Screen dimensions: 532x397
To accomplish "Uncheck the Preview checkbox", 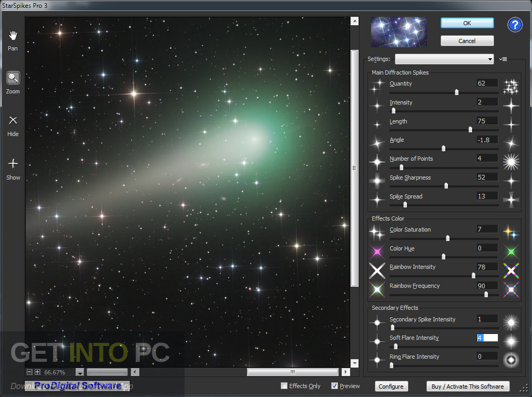I will [x=334, y=386].
